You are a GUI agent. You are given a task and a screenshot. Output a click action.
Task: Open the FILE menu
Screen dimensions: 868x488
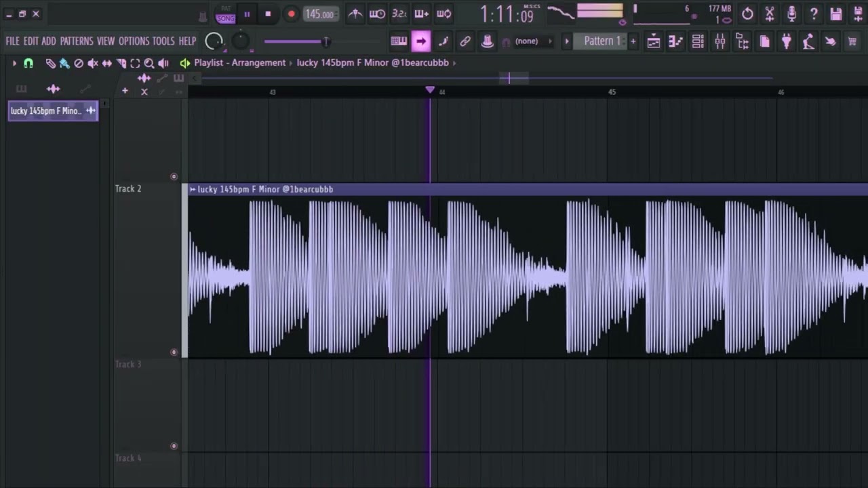tap(13, 41)
